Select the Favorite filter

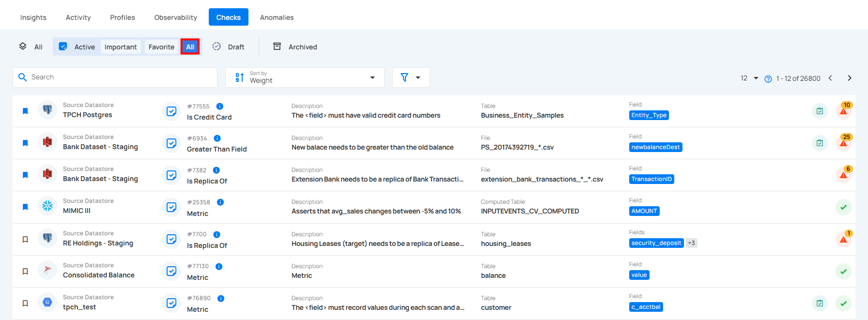[x=161, y=47]
